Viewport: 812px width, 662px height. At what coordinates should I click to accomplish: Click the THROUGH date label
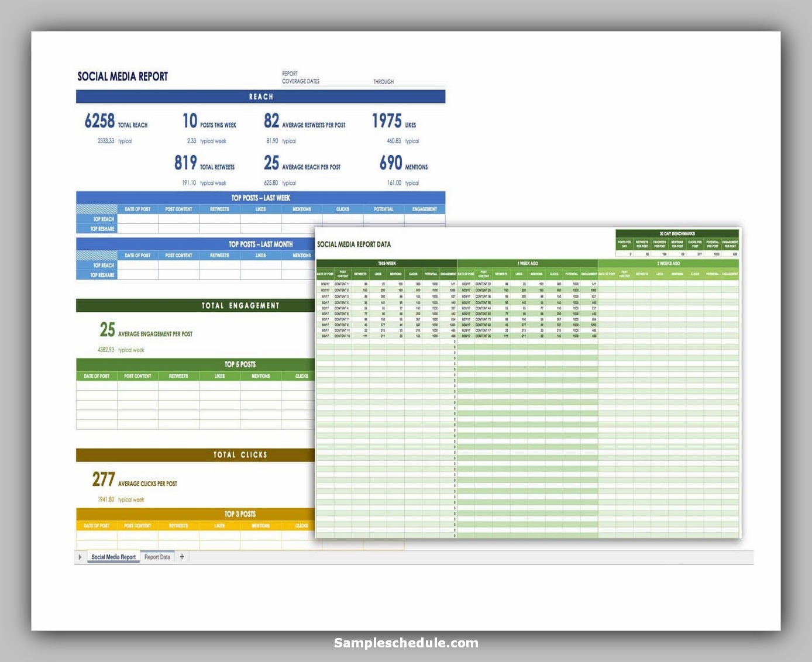pos(384,82)
